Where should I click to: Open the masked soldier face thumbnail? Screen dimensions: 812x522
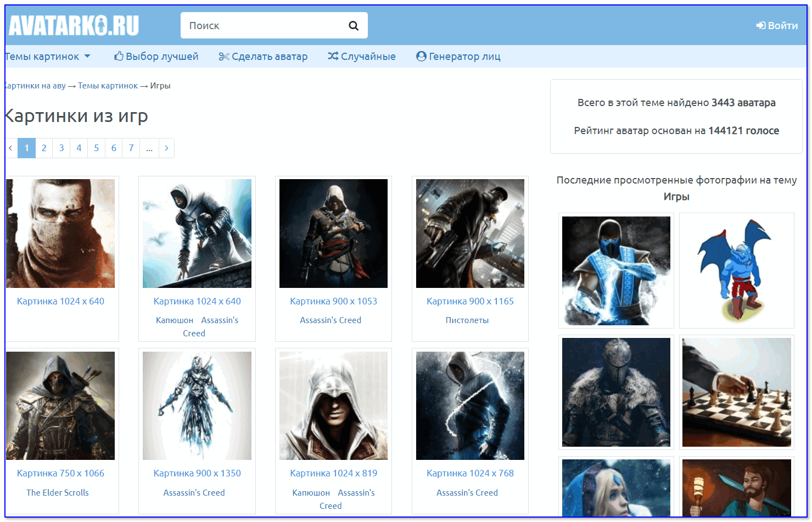[x=60, y=234]
